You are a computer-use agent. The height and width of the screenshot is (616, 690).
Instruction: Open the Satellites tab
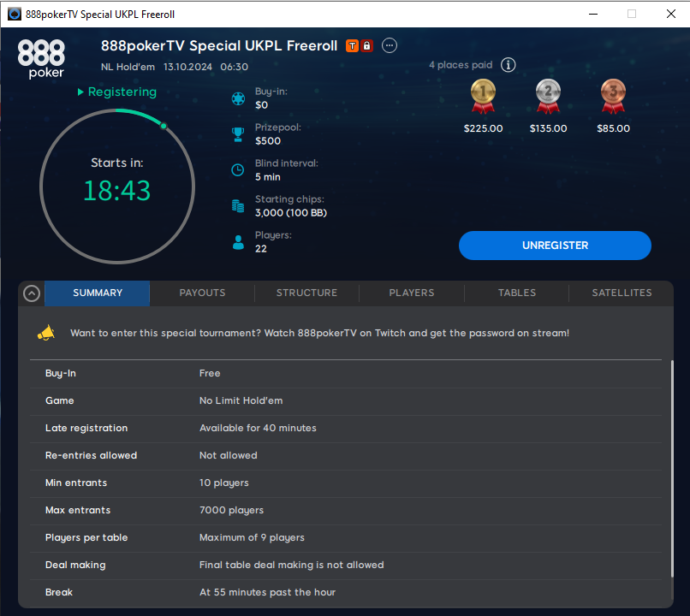(x=622, y=293)
